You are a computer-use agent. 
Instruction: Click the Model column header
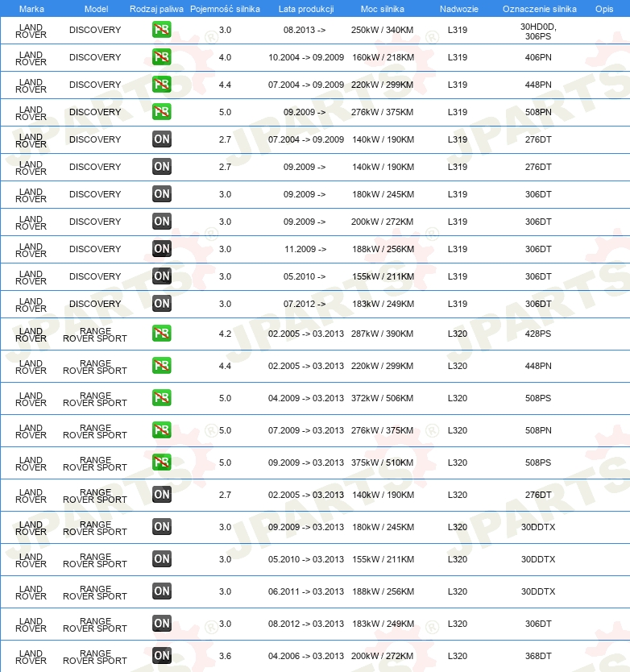click(x=96, y=9)
